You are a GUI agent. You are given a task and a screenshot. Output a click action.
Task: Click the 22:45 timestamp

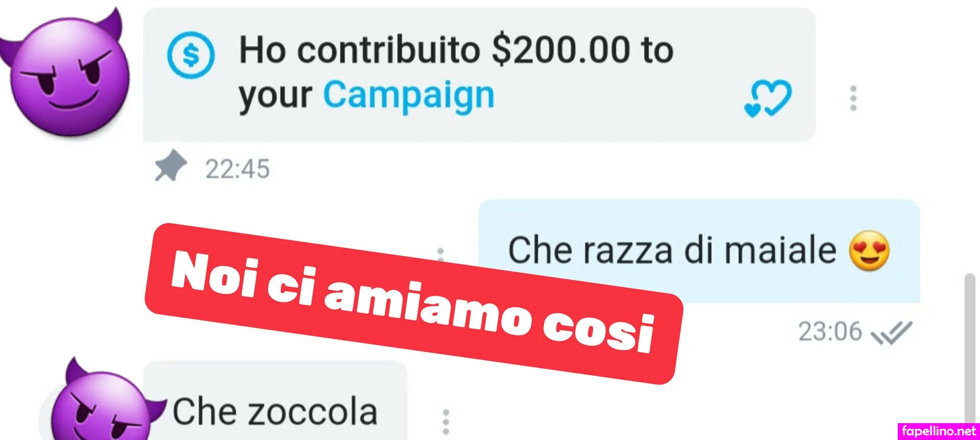pyautogui.click(x=237, y=169)
